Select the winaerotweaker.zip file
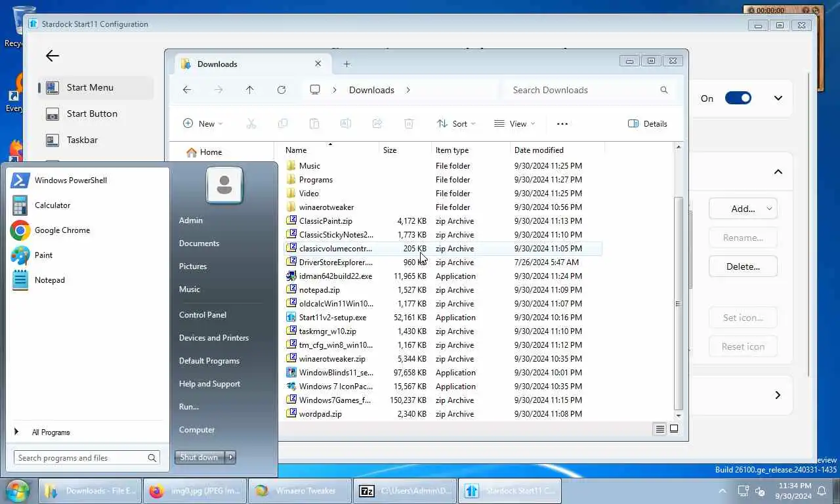Image resolution: width=840 pixels, height=504 pixels. pos(332,359)
